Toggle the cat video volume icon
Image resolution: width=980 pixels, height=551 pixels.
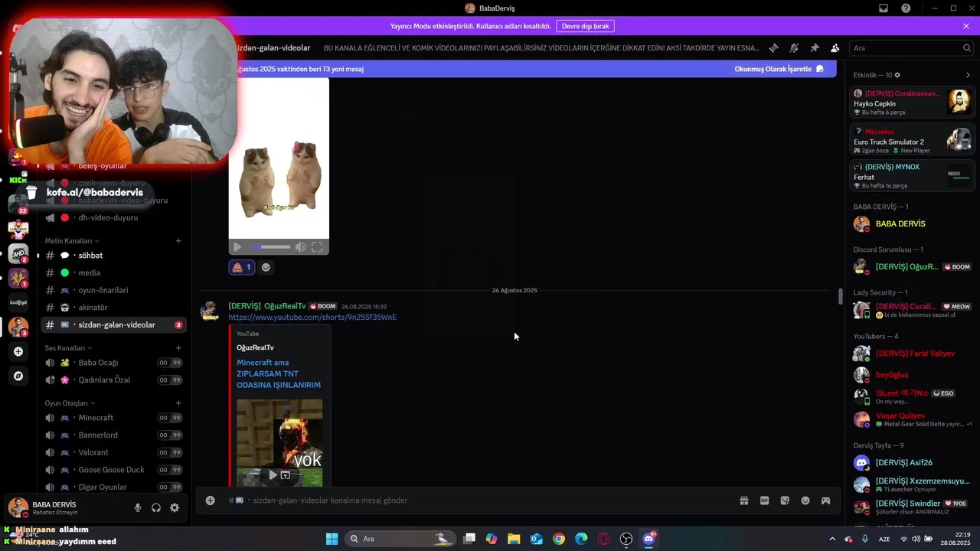[x=300, y=247]
